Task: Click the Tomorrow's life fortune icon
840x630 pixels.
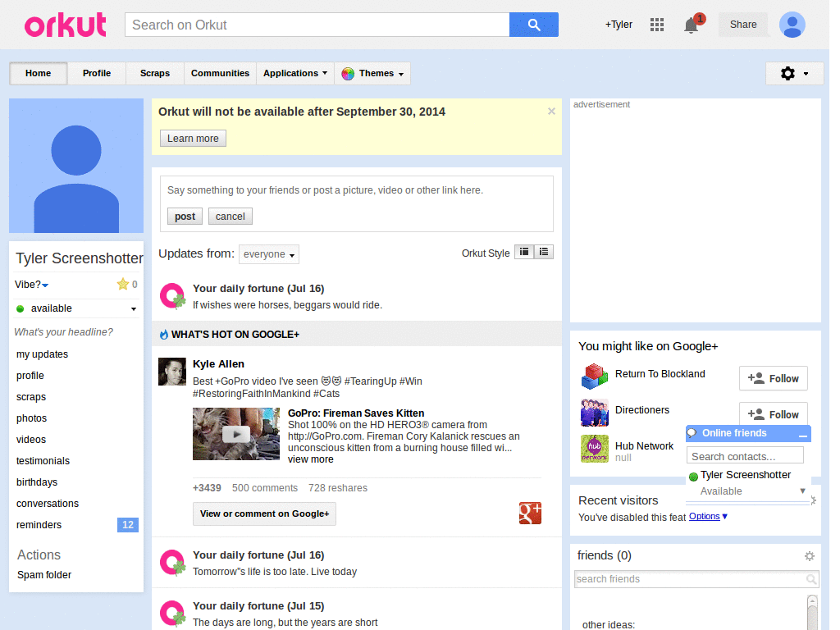Action: (173, 563)
